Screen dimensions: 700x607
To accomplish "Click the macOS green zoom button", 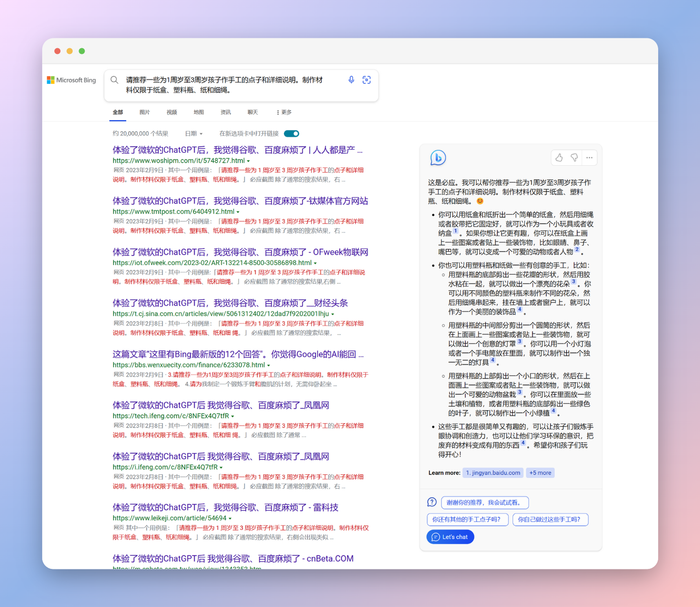I will [x=82, y=51].
